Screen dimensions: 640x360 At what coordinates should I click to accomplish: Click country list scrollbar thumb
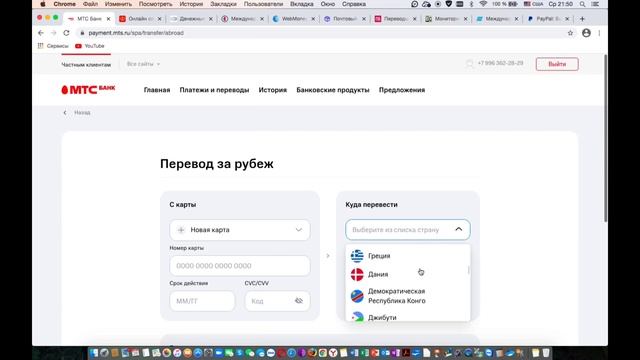tap(469, 270)
